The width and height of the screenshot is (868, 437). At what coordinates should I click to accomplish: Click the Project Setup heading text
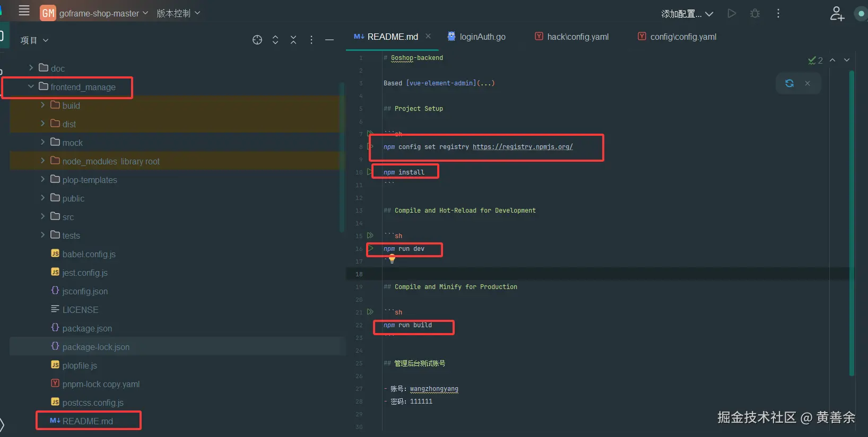[419, 109]
